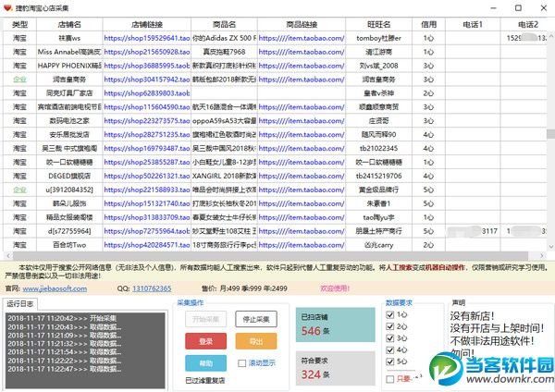Click the horizontal scrollbar's right arrow
Viewport: 555px width, 392px height.
542,255
